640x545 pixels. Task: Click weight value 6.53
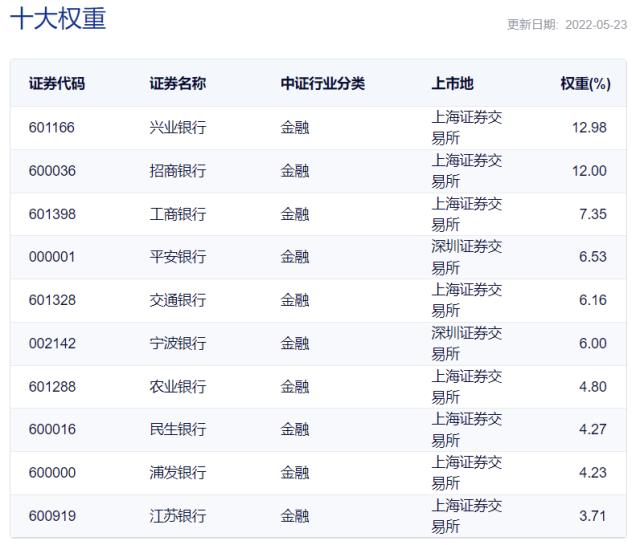pyautogui.click(x=593, y=257)
